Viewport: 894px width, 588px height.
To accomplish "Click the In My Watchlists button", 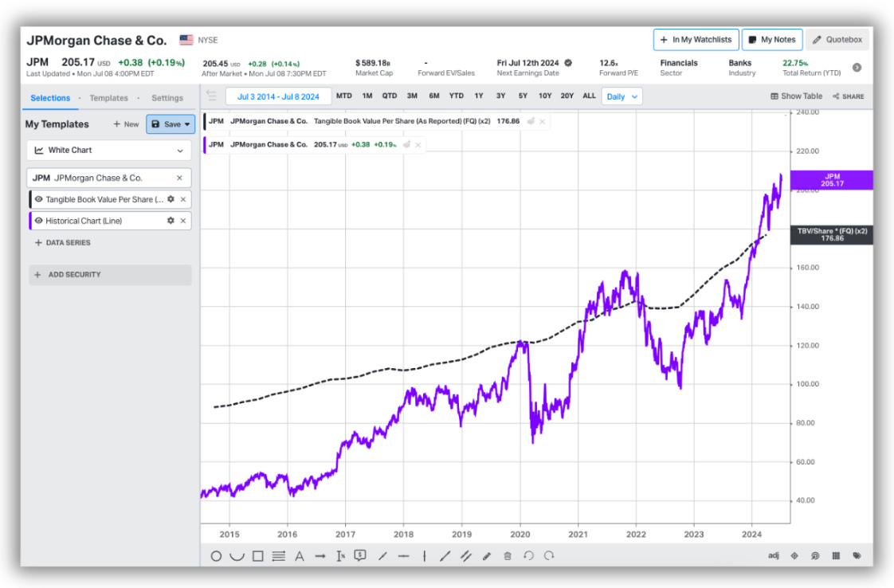I will 696,40.
